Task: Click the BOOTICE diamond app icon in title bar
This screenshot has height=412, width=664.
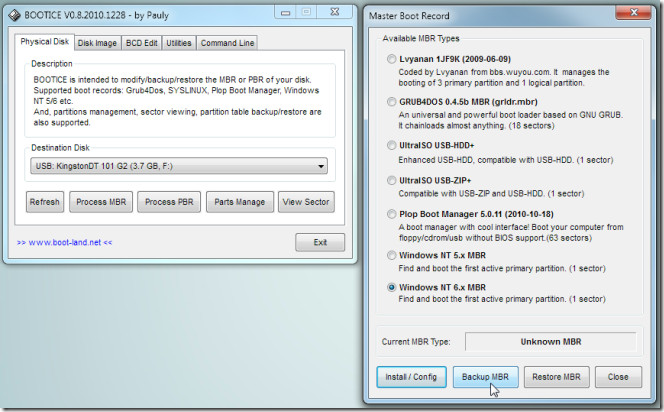Action: [14, 15]
